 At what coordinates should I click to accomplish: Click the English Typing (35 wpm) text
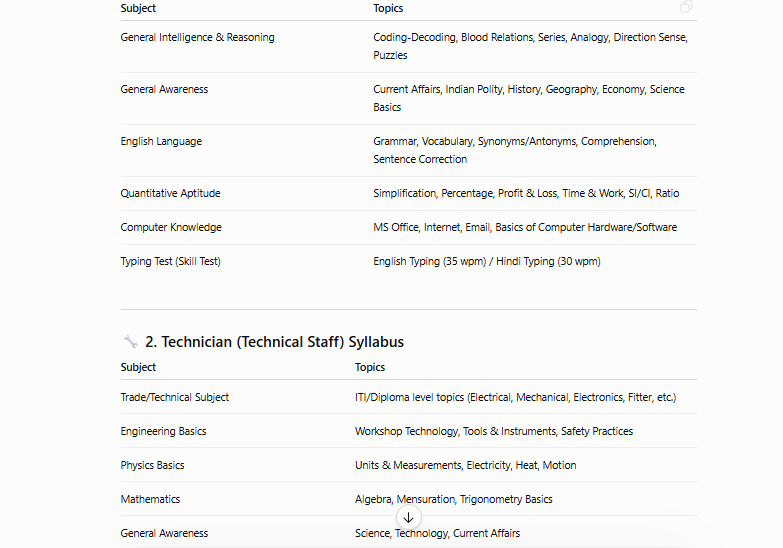[x=429, y=261]
